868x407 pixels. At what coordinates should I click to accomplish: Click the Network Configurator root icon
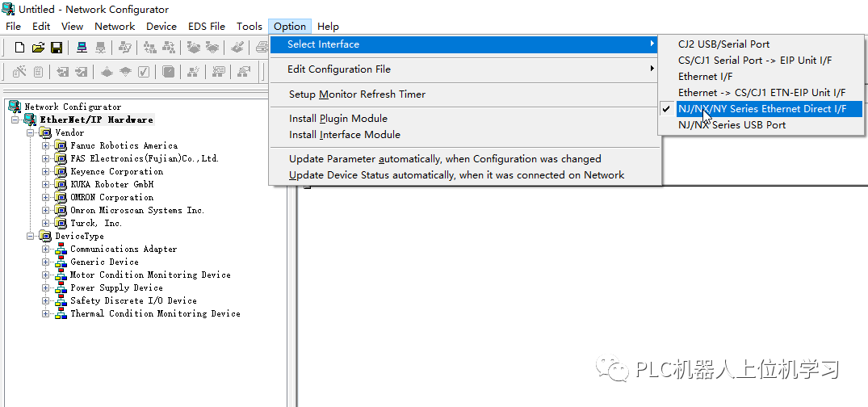pyautogui.click(x=14, y=107)
